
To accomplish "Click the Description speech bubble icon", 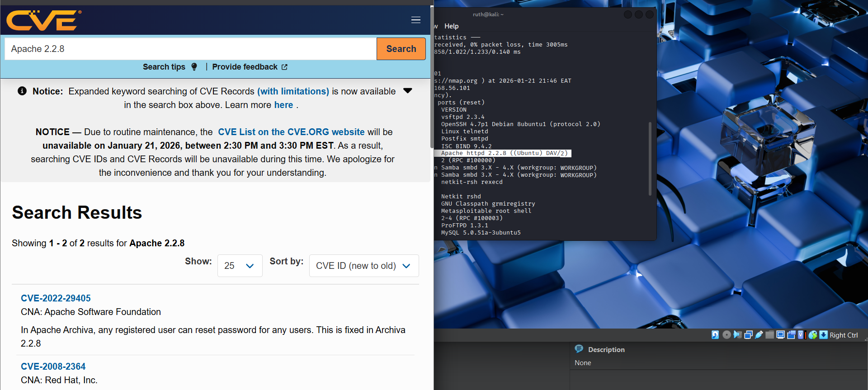I will 579,349.
